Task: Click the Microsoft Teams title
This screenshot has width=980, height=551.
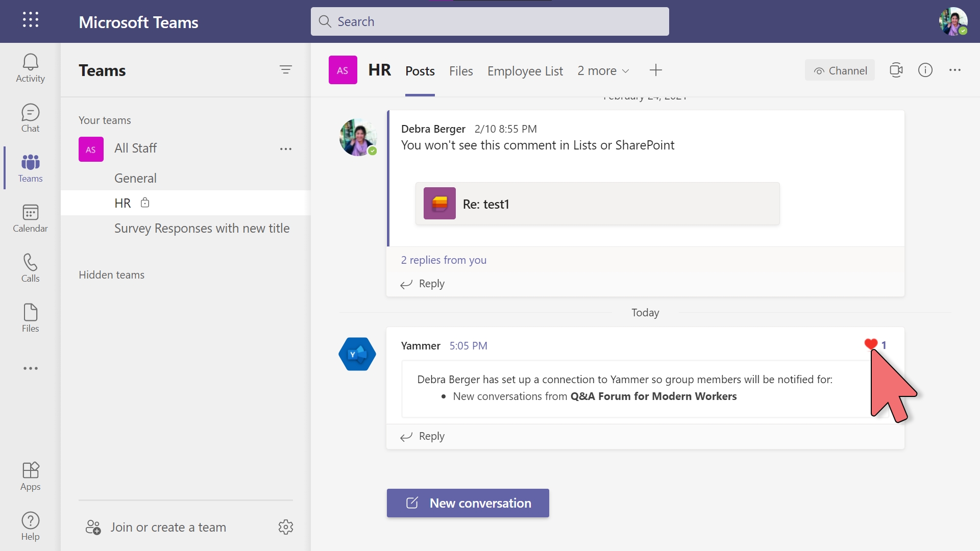Action: (x=138, y=22)
